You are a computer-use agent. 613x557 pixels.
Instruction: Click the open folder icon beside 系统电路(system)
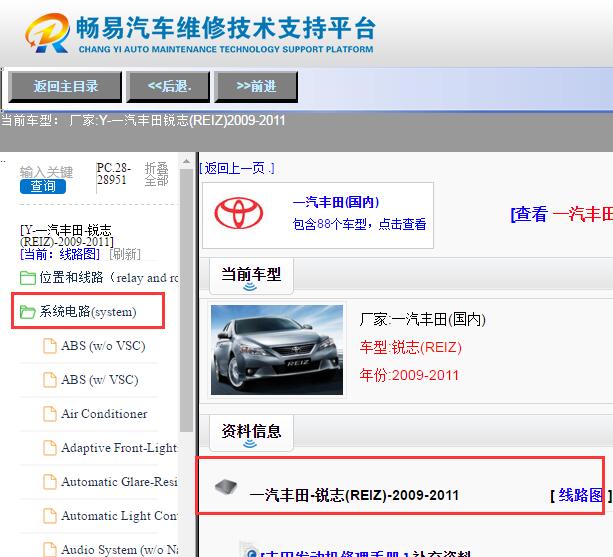point(28,312)
